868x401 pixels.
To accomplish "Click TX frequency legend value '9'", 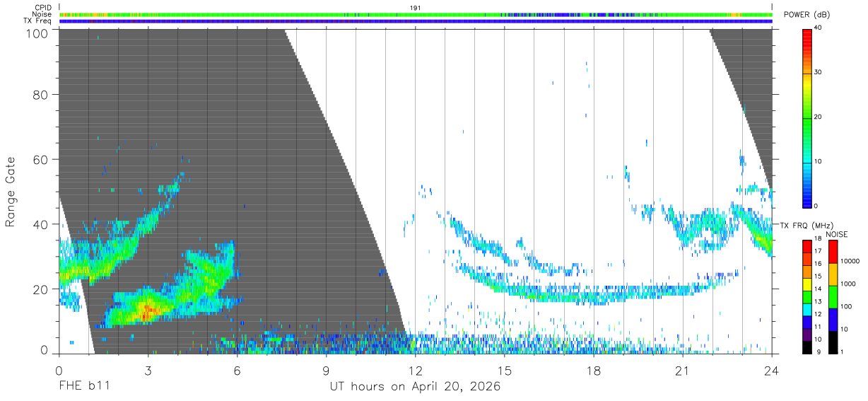I will pyautogui.click(x=818, y=352).
